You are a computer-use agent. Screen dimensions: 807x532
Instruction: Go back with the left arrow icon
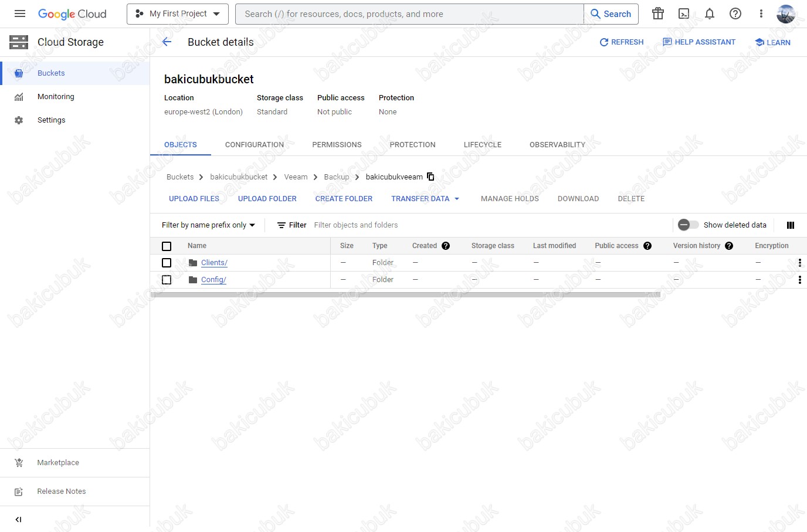pyautogui.click(x=167, y=42)
